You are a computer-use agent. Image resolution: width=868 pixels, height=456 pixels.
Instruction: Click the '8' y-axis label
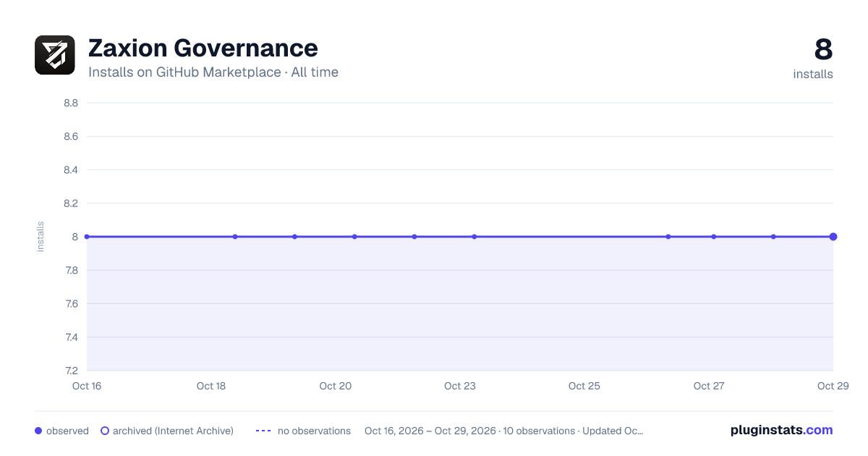click(75, 237)
